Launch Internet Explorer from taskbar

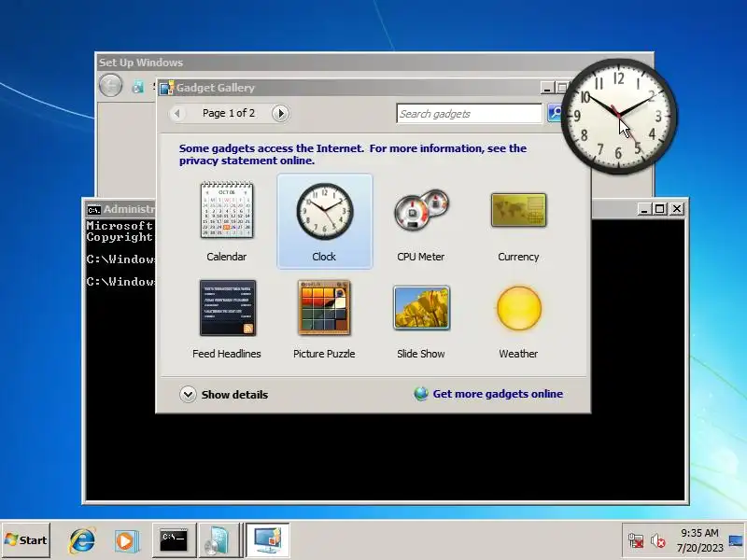(x=82, y=540)
